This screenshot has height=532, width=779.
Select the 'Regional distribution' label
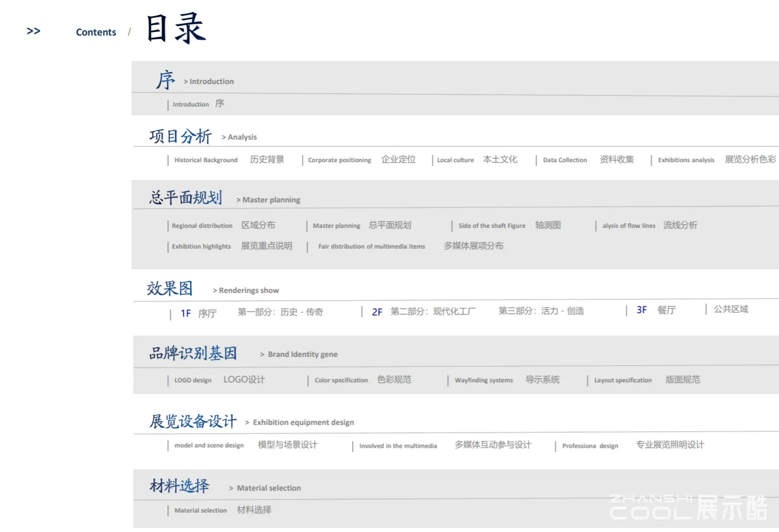coord(202,226)
